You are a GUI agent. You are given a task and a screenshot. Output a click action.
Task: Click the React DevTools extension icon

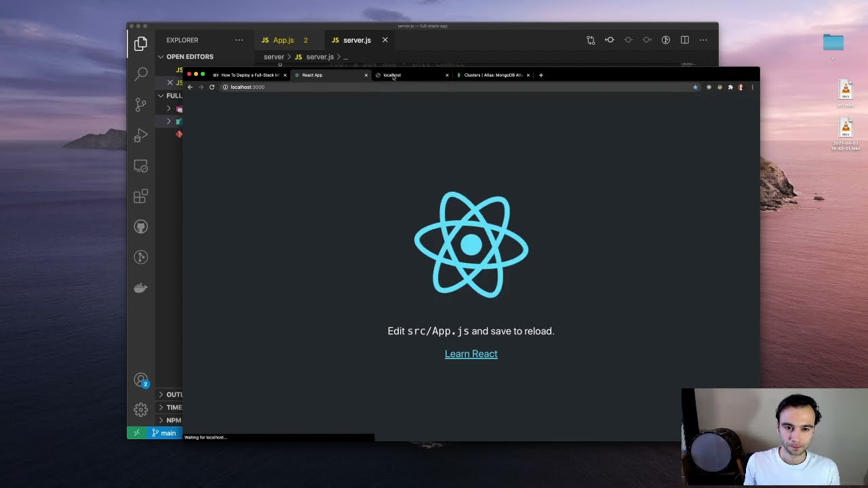pos(709,87)
